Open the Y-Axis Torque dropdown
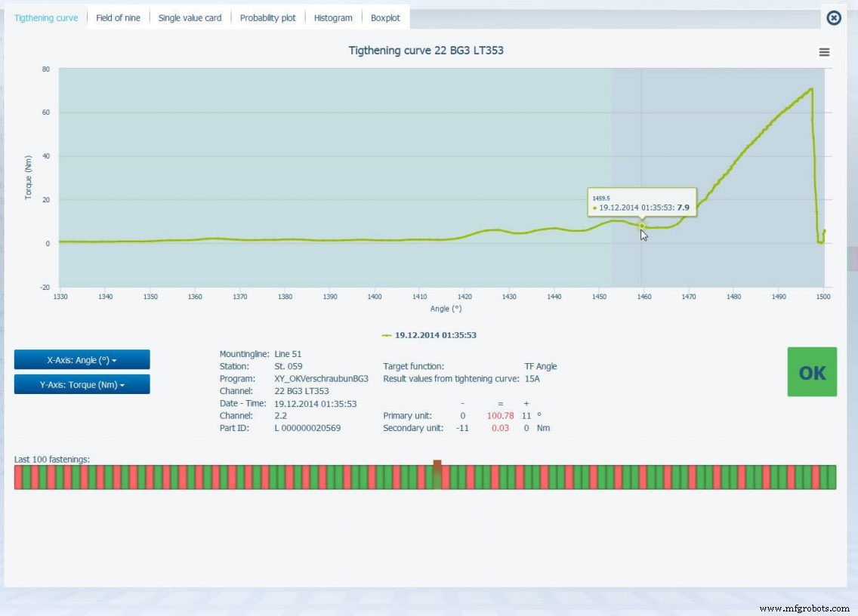The width and height of the screenshot is (858, 616). pos(82,384)
